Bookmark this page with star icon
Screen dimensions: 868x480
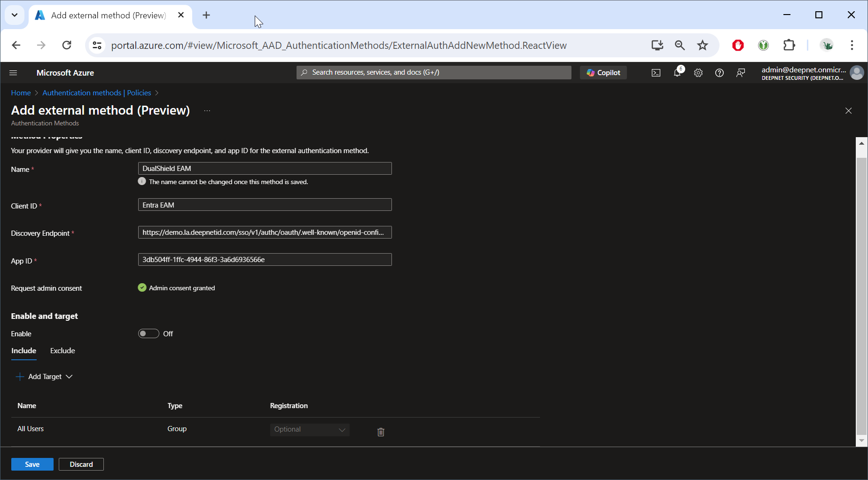pyautogui.click(x=702, y=45)
